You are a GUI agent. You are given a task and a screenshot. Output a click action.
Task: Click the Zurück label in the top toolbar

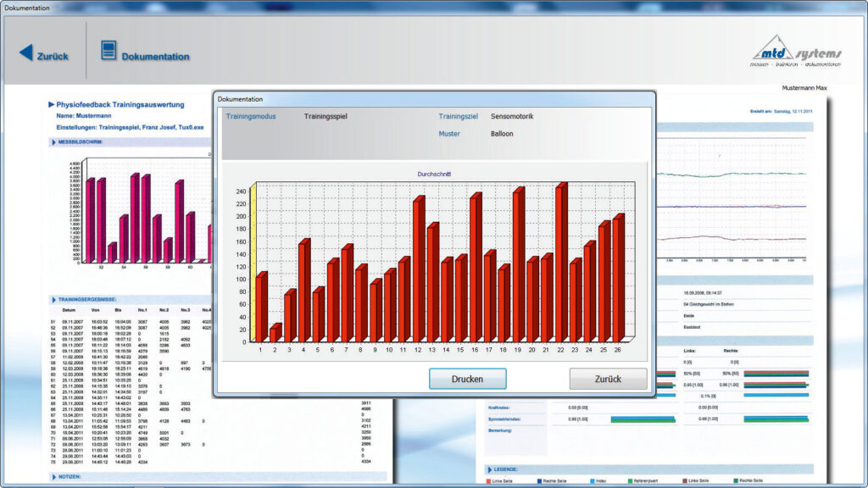tap(53, 56)
